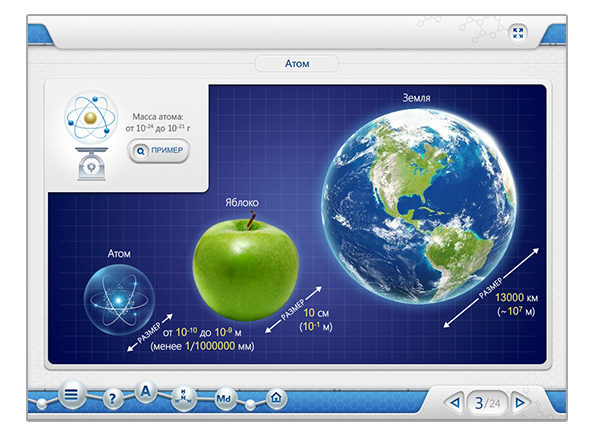Click the Атом title tab at top
Screen dimensions: 592x438
coord(297,63)
